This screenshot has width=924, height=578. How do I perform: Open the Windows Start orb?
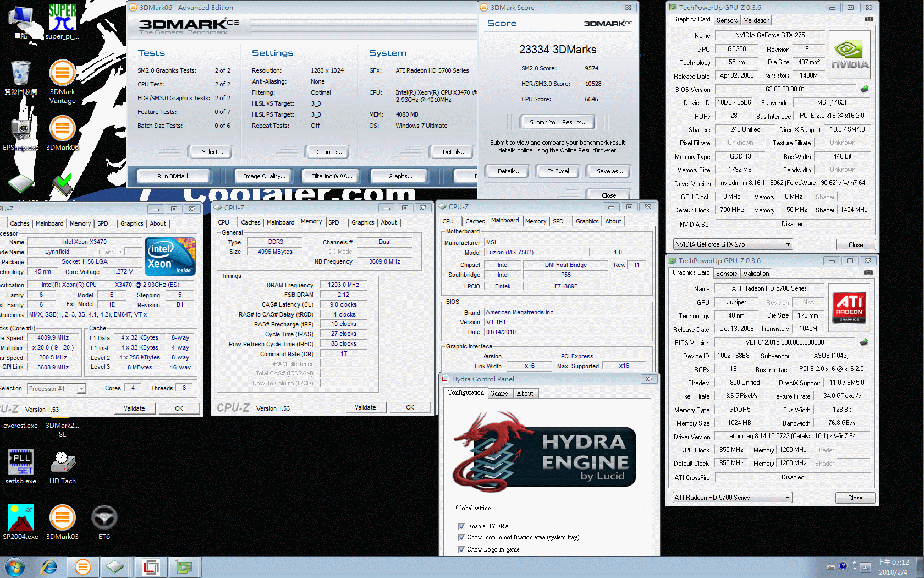click(14, 567)
